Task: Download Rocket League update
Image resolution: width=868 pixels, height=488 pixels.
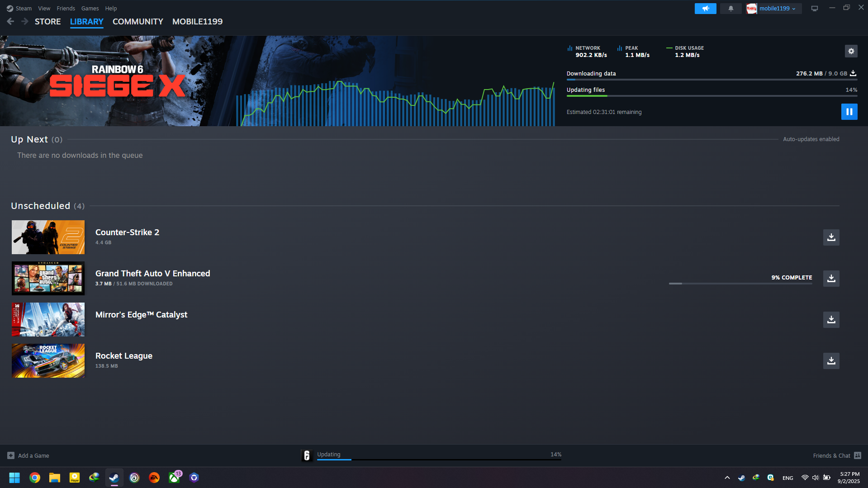Action: tap(831, 361)
